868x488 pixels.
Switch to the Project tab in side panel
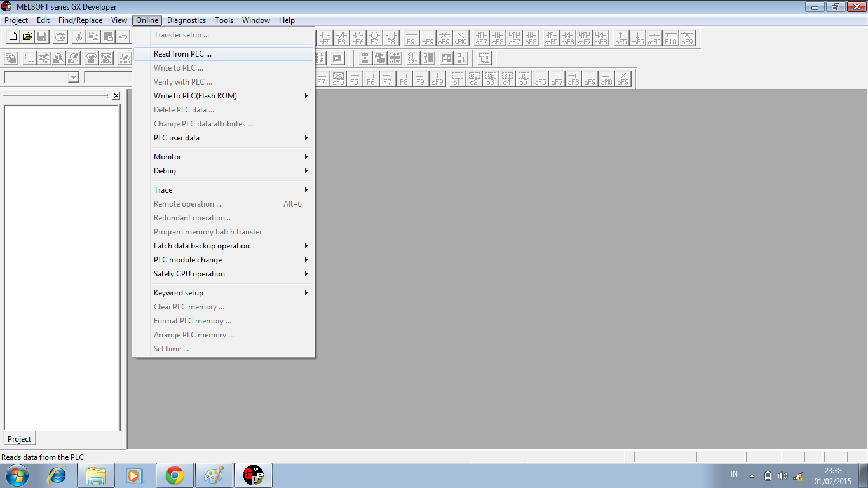[x=19, y=439]
